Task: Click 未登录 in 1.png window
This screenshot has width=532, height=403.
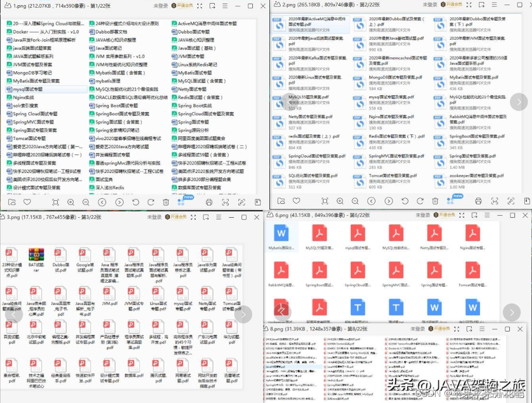Action: (161, 6)
